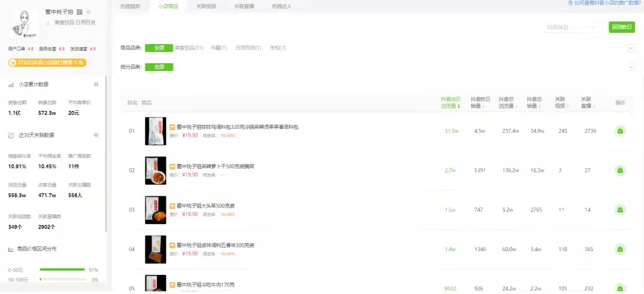Screen dimensions: 644x294
Task: Open product 蜀中桃子姐大头菜500克装
Action: coord(205,206)
